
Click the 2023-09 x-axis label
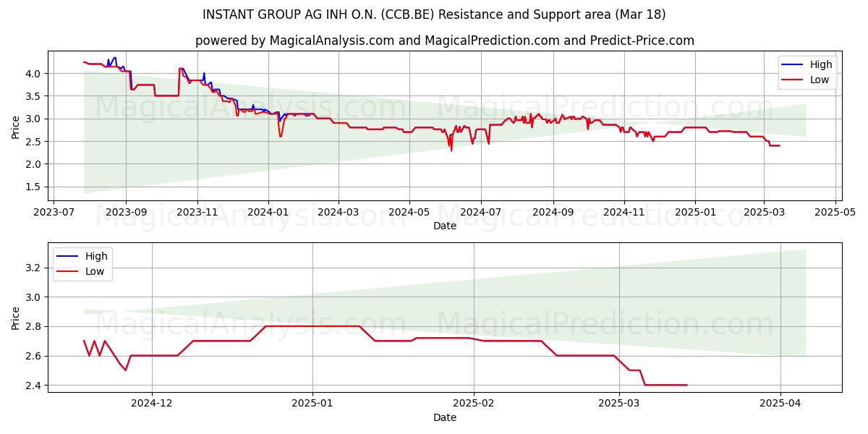(126, 213)
